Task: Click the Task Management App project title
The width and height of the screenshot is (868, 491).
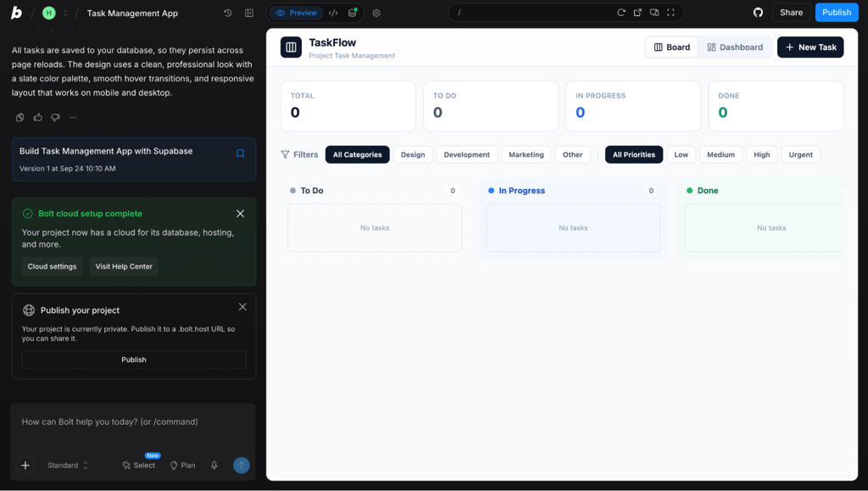Action: coord(132,14)
